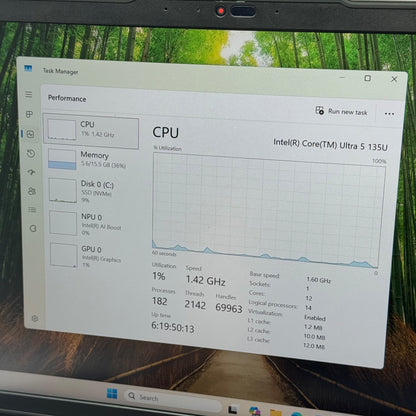
Task: Open the Users page icon
Action: [32, 191]
